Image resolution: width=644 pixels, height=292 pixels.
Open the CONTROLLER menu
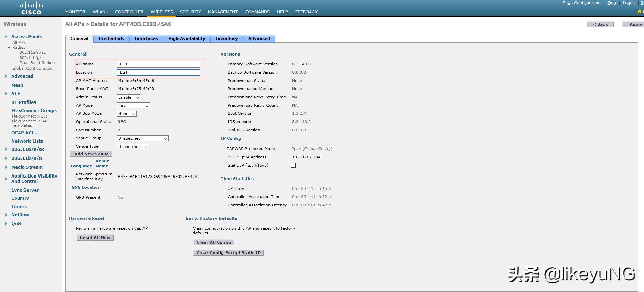pos(129,12)
